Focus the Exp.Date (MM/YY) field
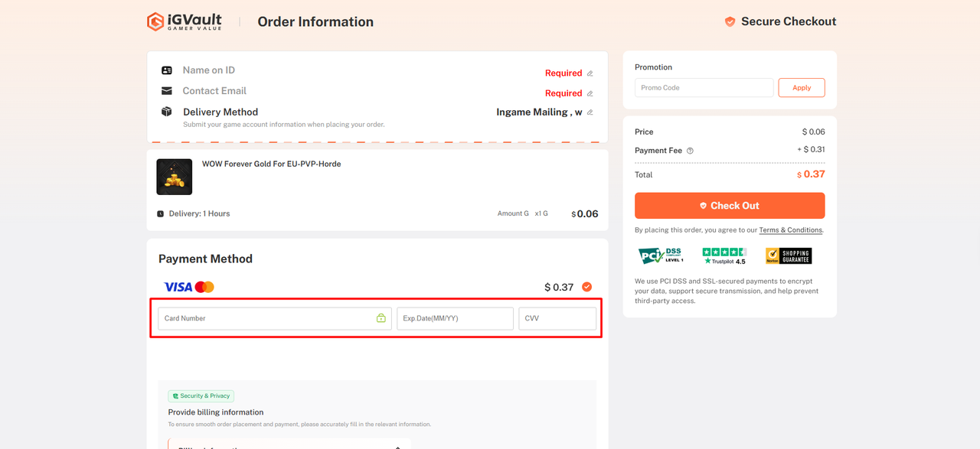 click(455, 318)
